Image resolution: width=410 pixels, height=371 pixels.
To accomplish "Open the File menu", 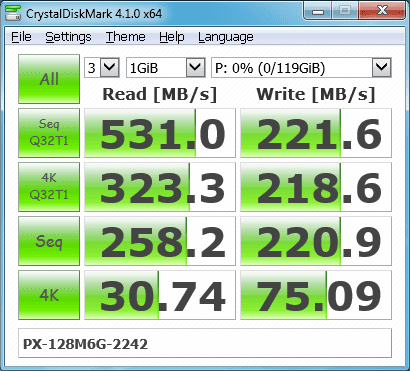I will tap(21, 37).
